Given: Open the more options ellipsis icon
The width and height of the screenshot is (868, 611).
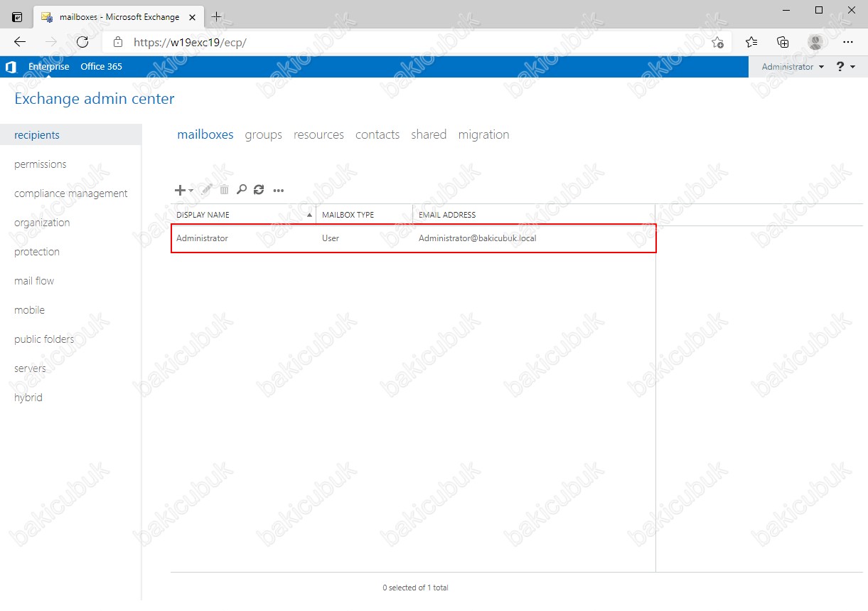Looking at the screenshot, I should click(x=279, y=191).
